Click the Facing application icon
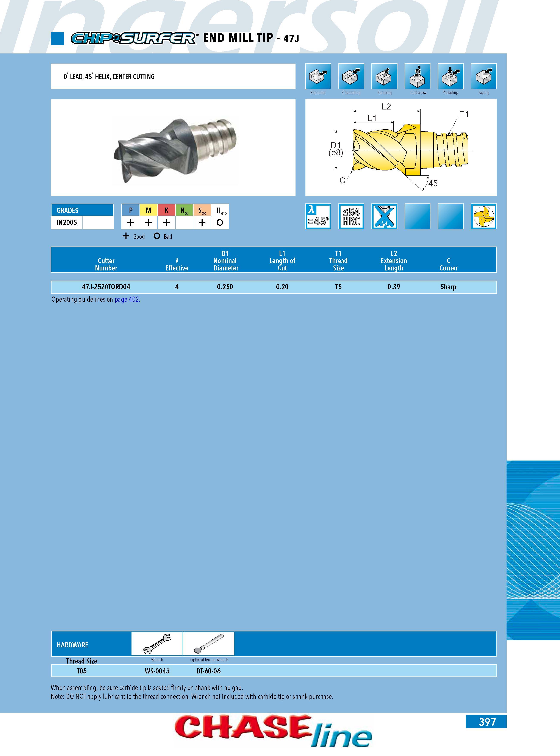 (x=484, y=76)
